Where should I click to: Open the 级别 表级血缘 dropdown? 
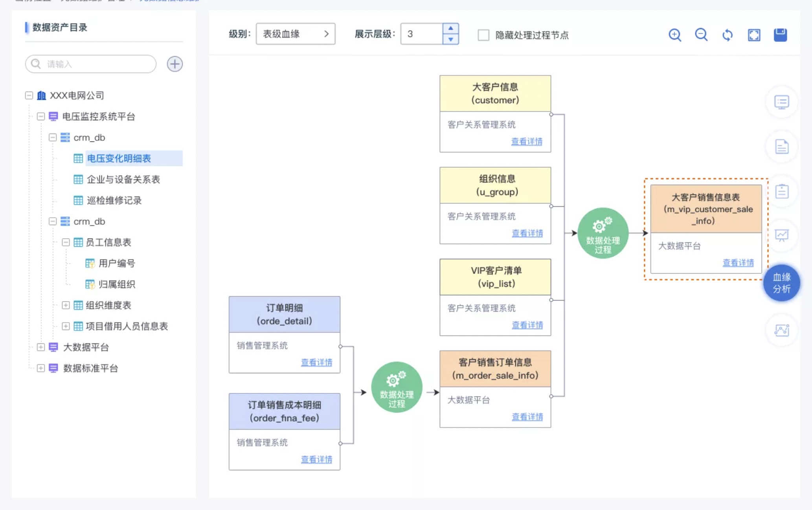click(x=296, y=34)
